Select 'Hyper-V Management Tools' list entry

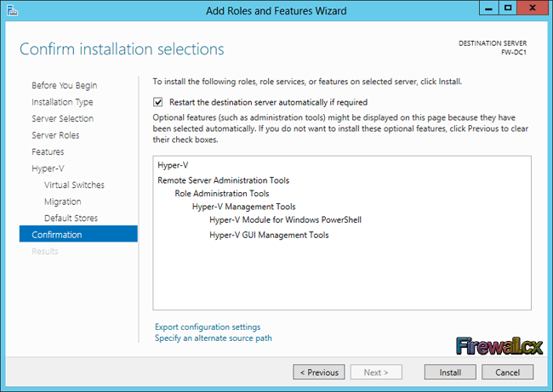(x=243, y=207)
